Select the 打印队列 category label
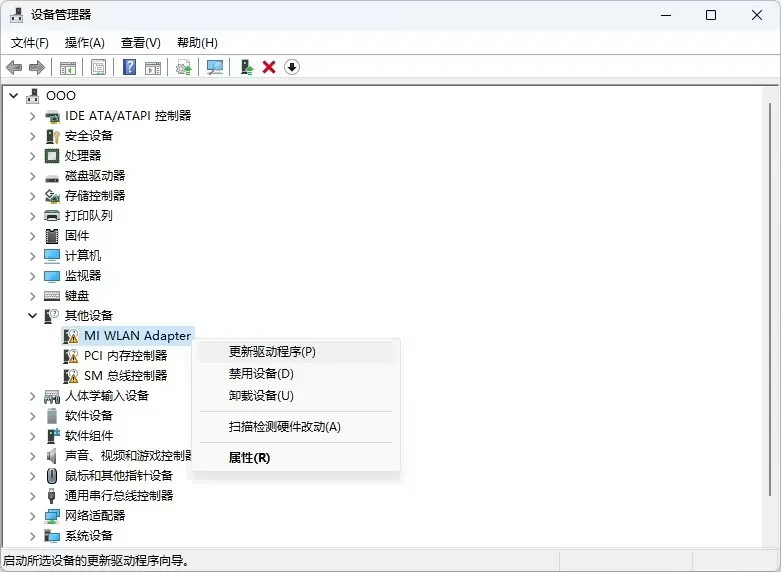This screenshot has height=572, width=781. (89, 216)
